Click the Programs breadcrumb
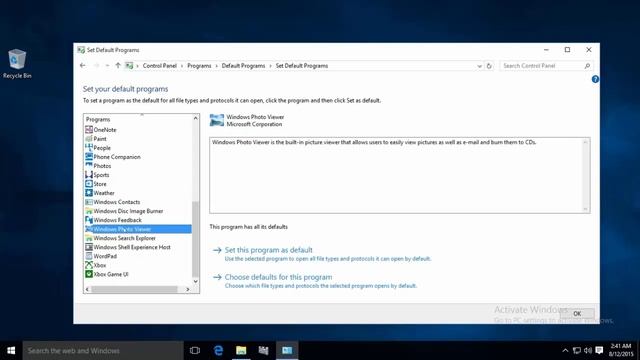640x360 pixels. click(x=199, y=66)
